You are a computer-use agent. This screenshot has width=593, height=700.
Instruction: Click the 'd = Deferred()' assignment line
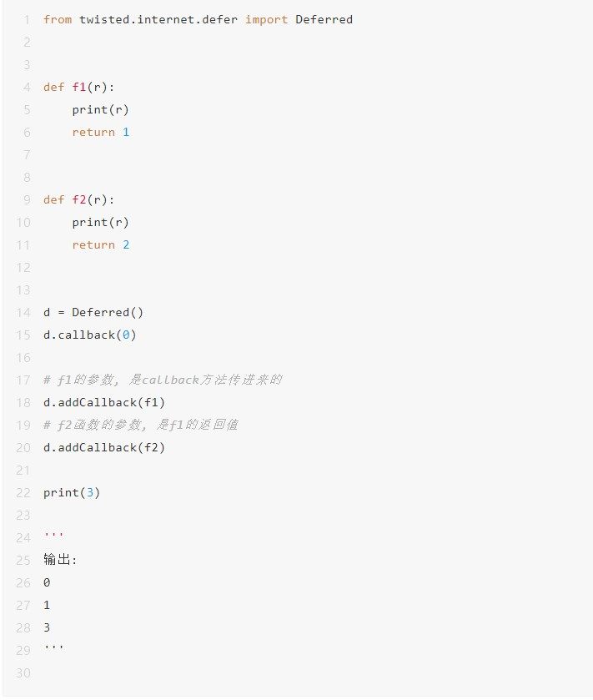pyautogui.click(x=93, y=313)
